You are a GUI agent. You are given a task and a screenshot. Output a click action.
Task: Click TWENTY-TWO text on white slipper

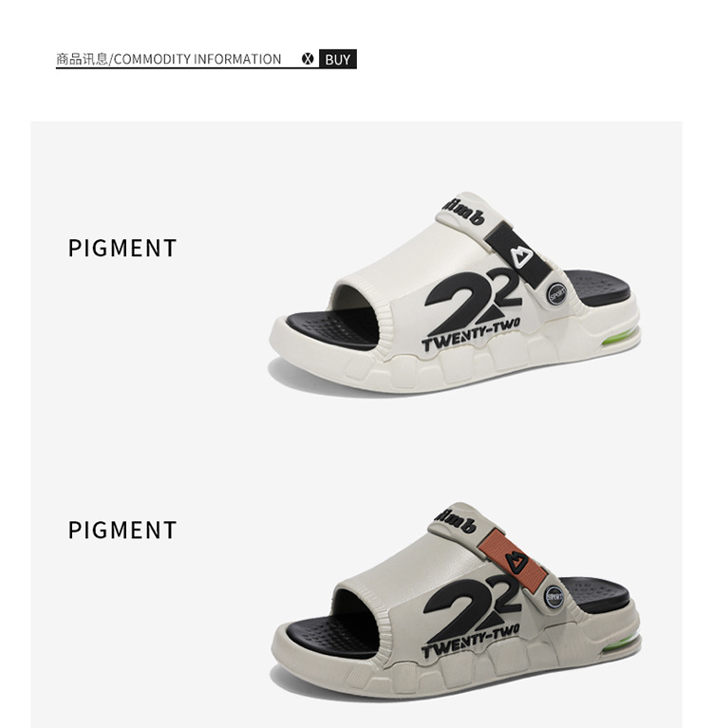tap(471, 335)
